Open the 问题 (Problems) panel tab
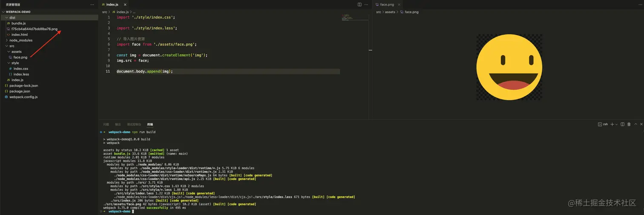The height and width of the screenshot is (215, 644). coord(106,124)
